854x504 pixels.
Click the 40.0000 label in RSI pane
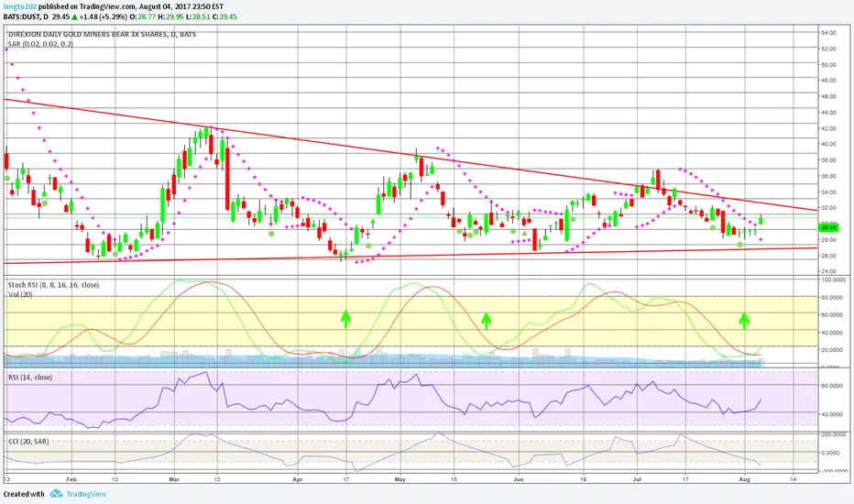(x=833, y=414)
